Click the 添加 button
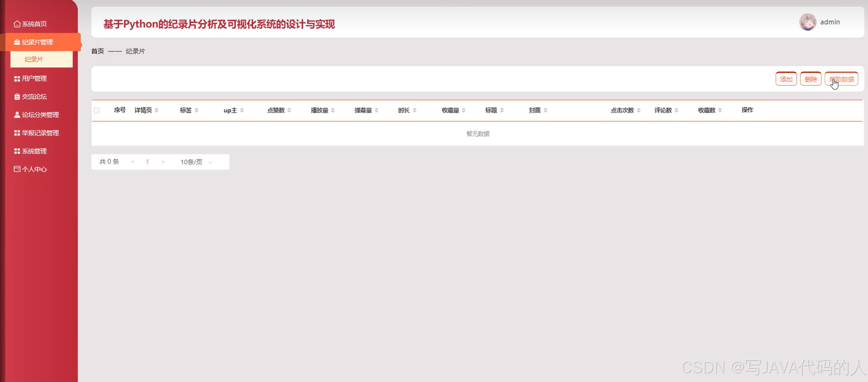Screen dimensions: 868x382 pyautogui.click(x=786, y=79)
